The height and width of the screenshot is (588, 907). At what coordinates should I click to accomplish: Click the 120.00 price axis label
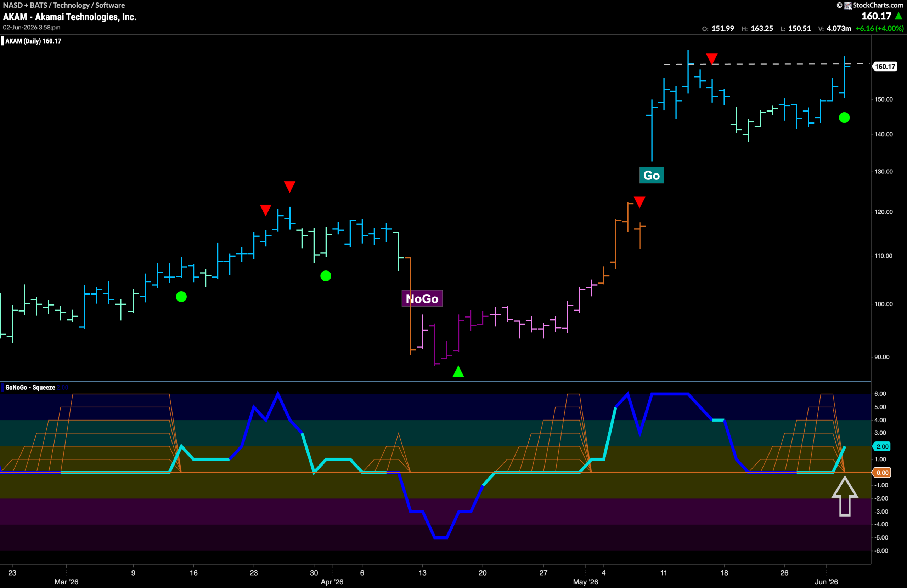tap(883, 212)
